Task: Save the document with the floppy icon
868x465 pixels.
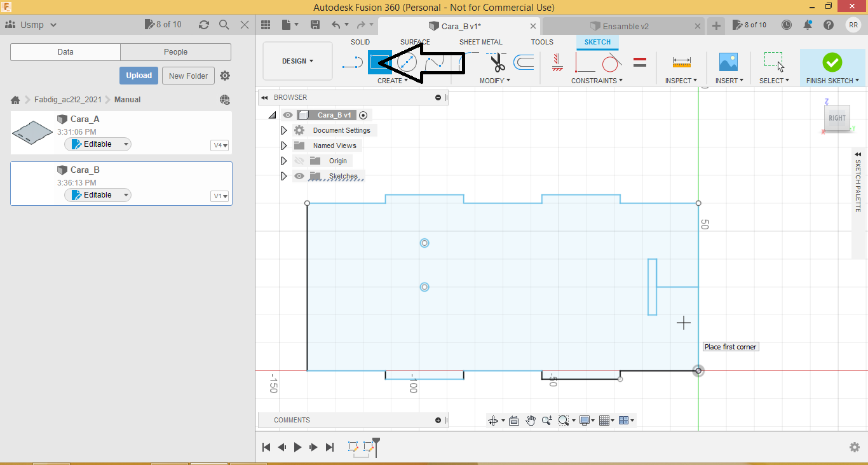Action: point(315,25)
